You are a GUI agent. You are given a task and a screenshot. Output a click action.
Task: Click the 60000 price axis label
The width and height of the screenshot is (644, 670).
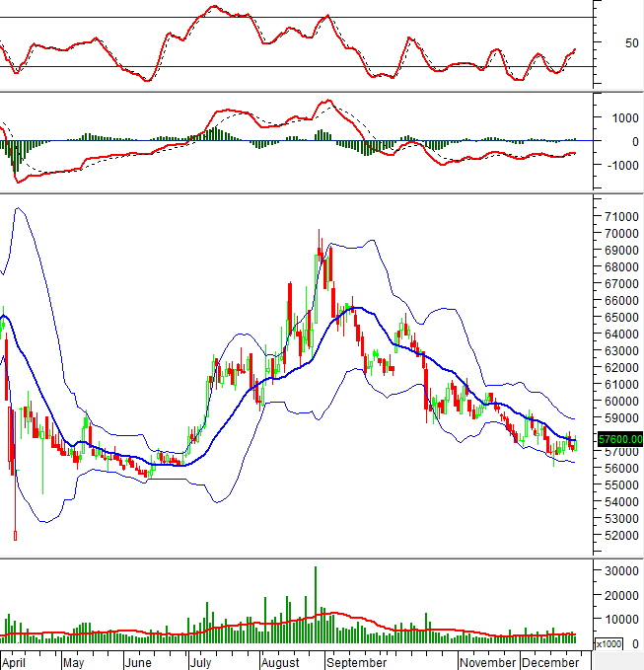[x=621, y=402]
